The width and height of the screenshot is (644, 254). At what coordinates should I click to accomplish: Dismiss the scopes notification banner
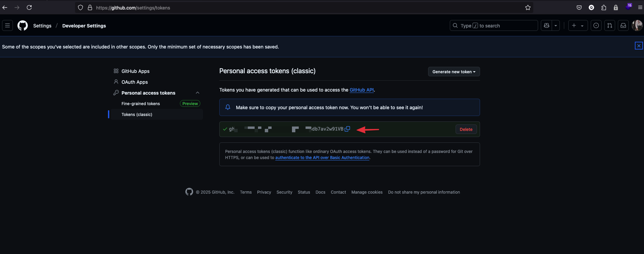[639, 46]
